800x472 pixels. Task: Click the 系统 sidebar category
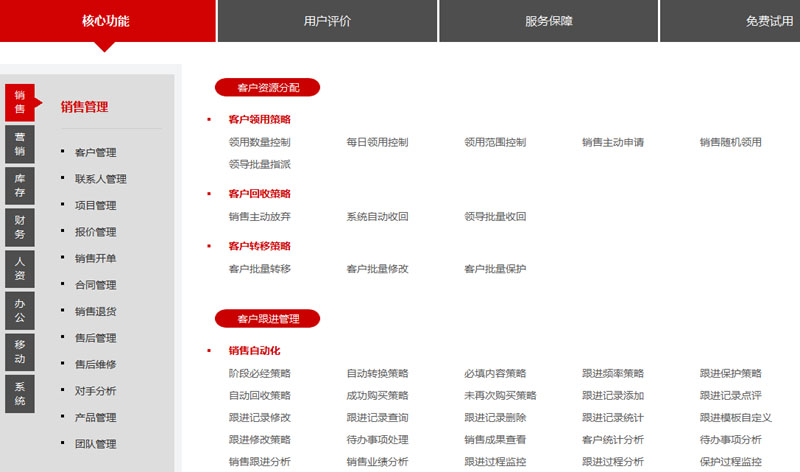[x=20, y=393]
